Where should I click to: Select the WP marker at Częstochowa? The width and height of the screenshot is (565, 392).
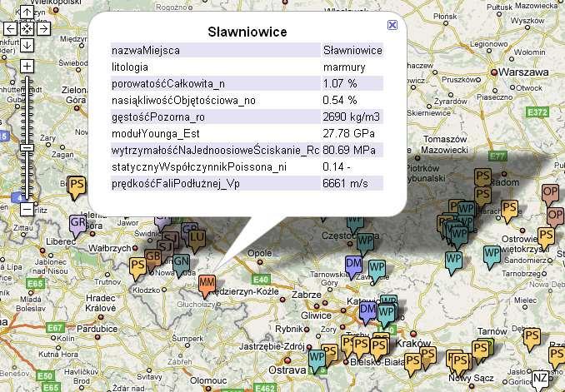point(365,243)
